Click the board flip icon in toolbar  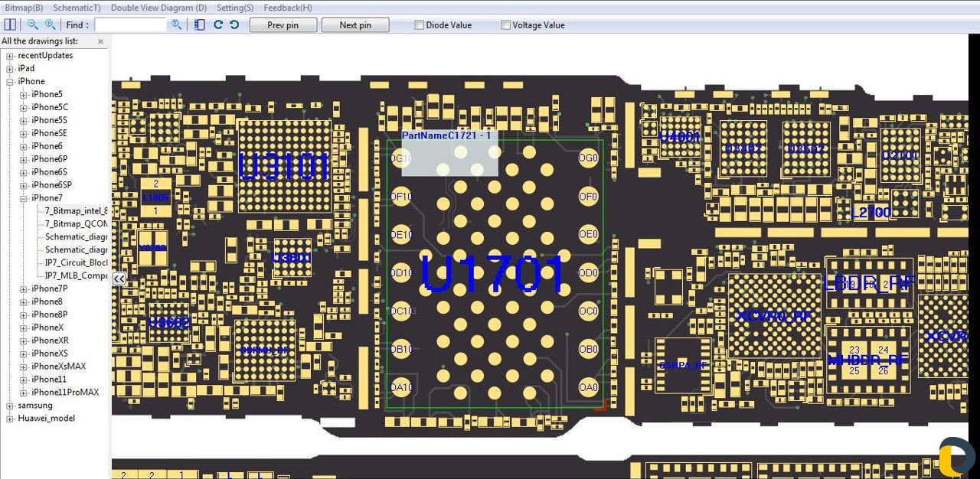pos(200,24)
